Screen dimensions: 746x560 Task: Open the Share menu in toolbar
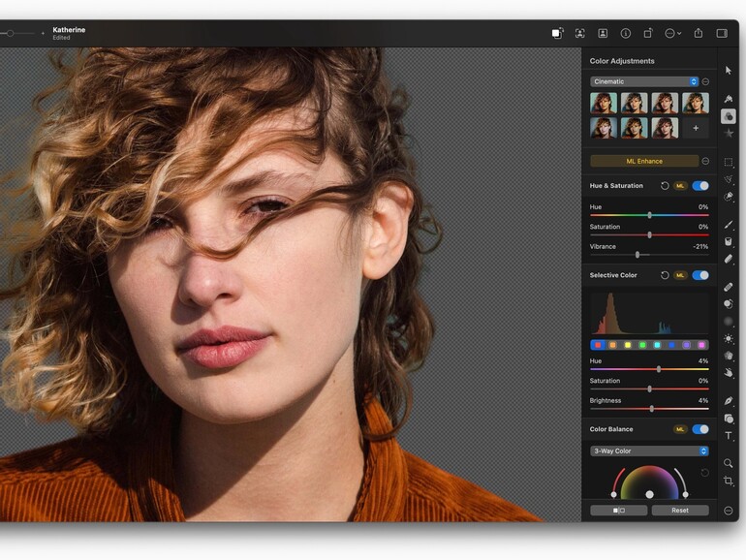698,33
